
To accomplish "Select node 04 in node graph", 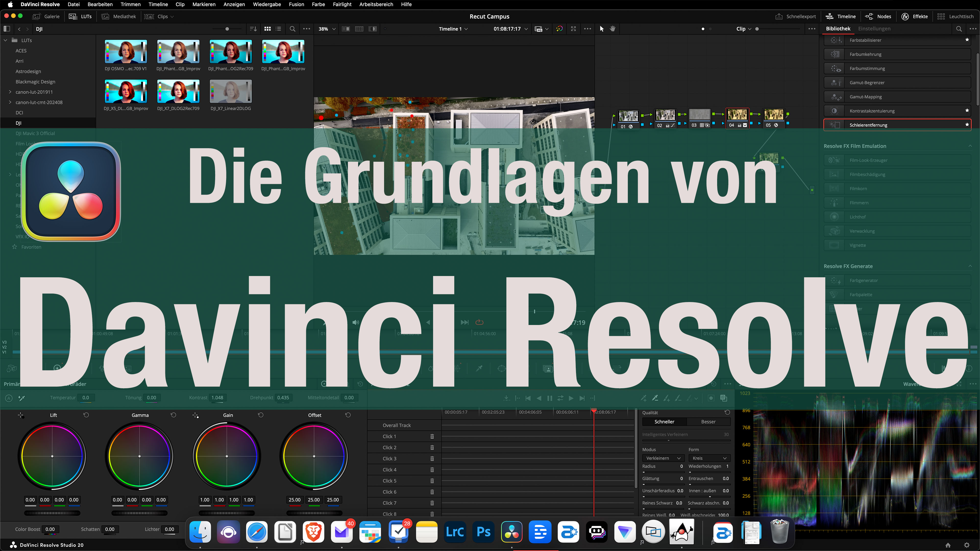I will pos(737,118).
